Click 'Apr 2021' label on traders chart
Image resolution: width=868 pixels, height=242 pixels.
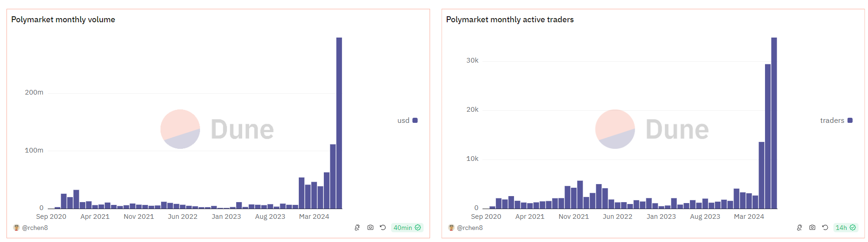[530, 217]
